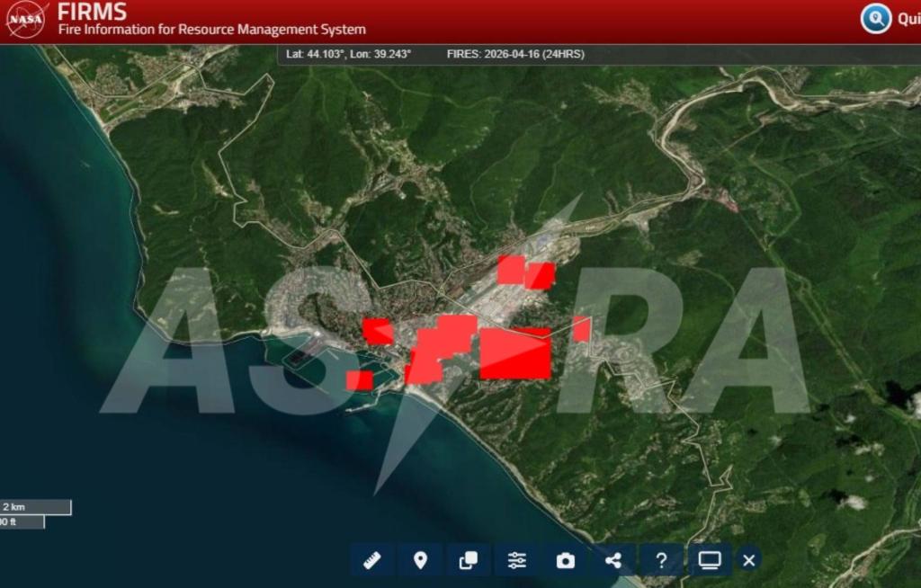
Task: Close the bottom toolbar with X
Action: [748, 560]
